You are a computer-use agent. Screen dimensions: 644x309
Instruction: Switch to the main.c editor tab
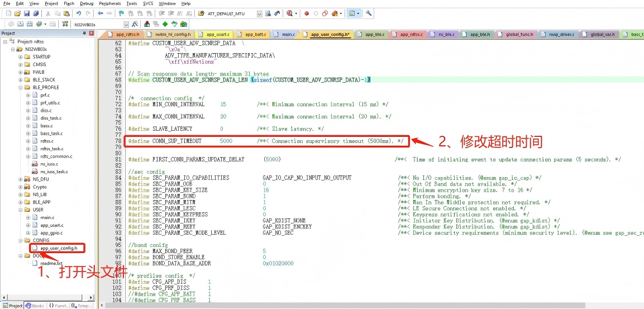tap(288, 35)
